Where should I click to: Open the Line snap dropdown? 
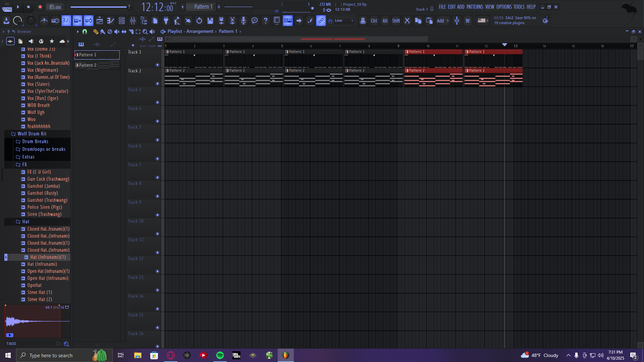point(344,21)
